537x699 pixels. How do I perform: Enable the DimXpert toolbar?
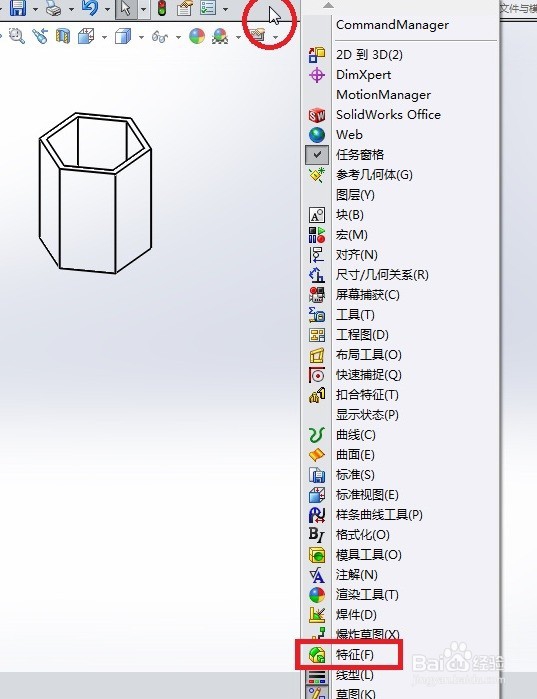tap(401, 75)
